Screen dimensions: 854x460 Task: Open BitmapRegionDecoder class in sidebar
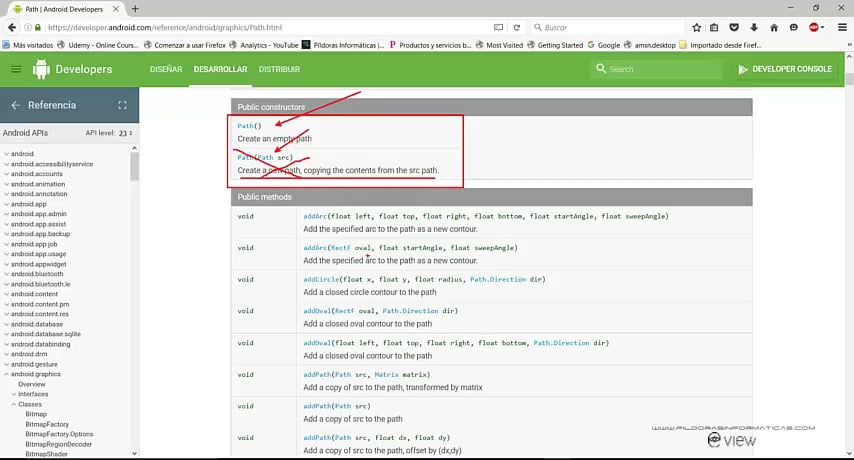pos(58,444)
